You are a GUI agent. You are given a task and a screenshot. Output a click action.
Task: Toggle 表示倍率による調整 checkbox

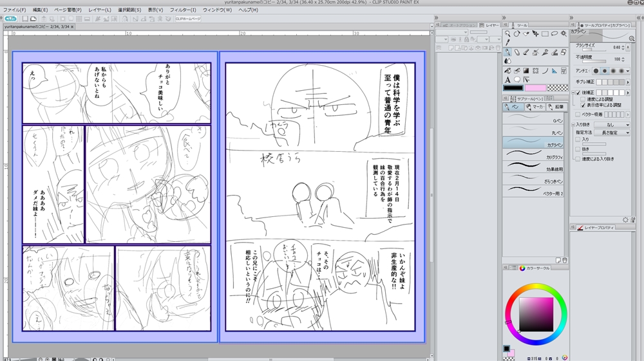[583, 106]
